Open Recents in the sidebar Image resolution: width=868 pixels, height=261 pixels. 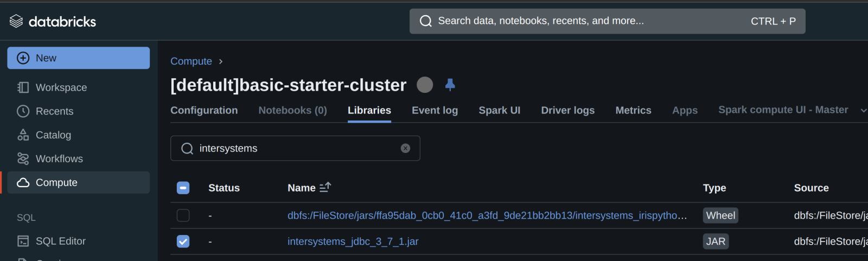coord(54,111)
